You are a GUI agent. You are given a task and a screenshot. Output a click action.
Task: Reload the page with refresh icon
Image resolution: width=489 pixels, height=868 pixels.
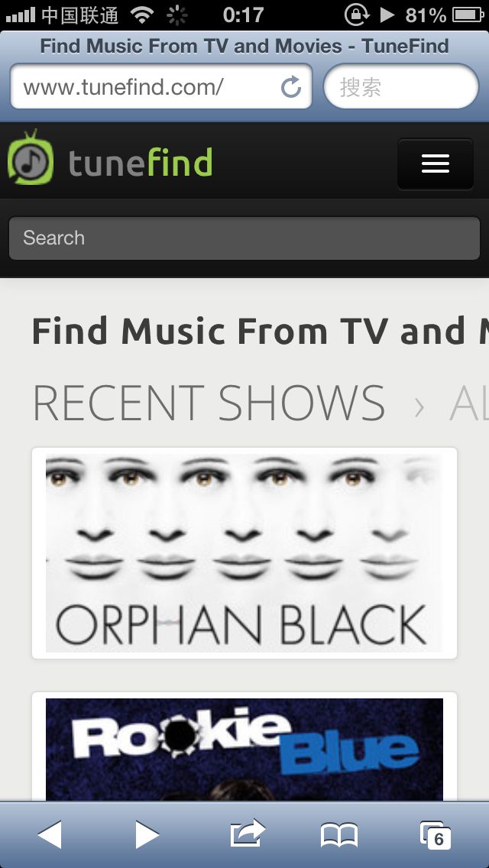pos(291,87)
